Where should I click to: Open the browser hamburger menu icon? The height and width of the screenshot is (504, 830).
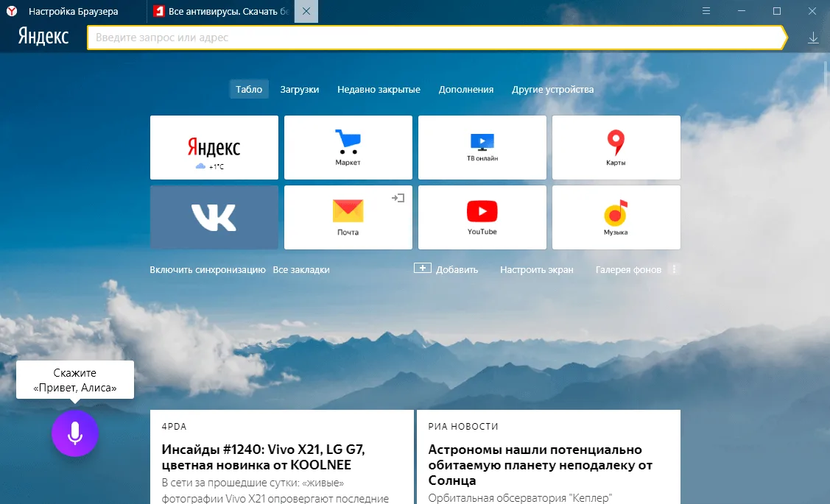[x=706, y=10]
